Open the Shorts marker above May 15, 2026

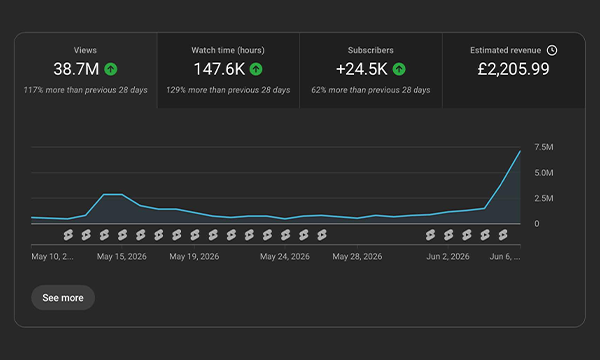122,235
